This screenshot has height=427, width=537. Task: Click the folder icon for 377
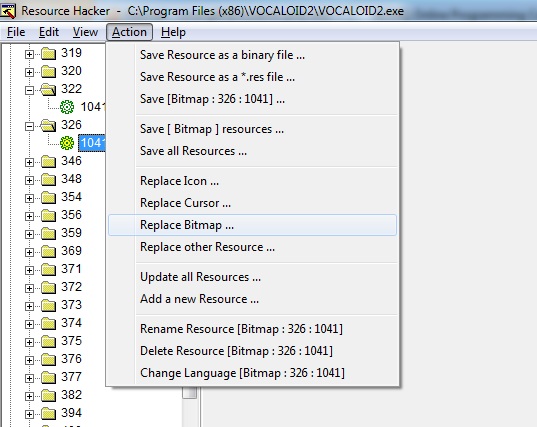48,378
